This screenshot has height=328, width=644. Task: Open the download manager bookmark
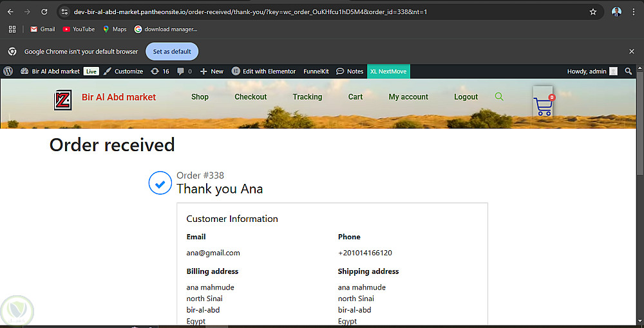pyautogui.click(x=166, y=29)
